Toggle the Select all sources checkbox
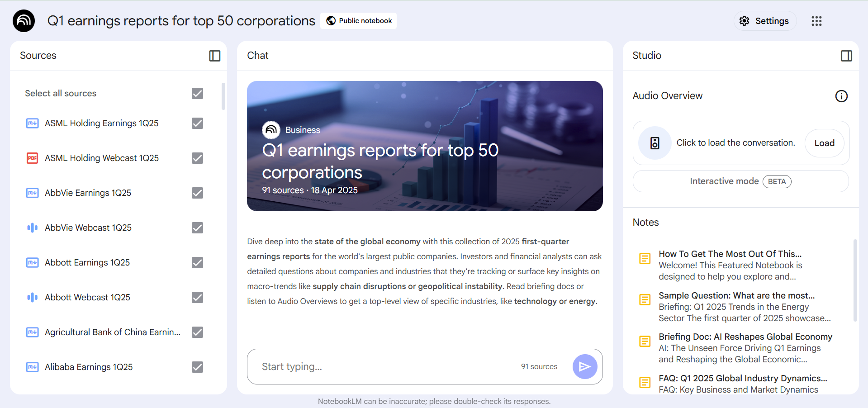This screenshot has width=868, height=408. coord(197,93)
